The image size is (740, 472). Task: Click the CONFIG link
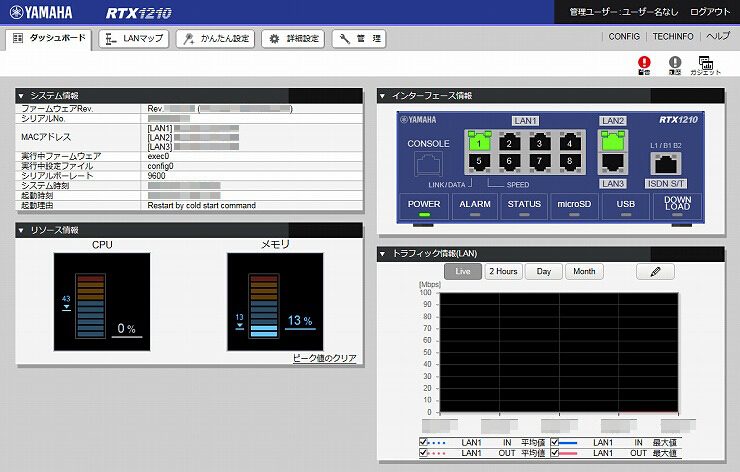[624, 36]
